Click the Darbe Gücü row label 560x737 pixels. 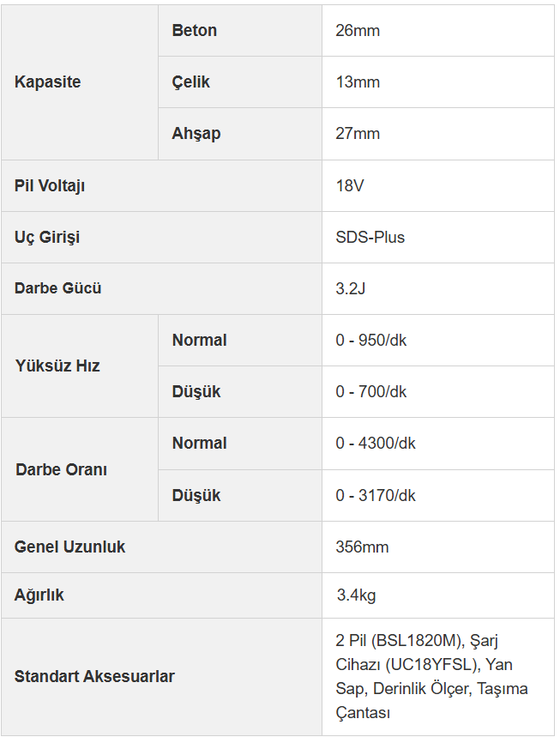point(58,288)
